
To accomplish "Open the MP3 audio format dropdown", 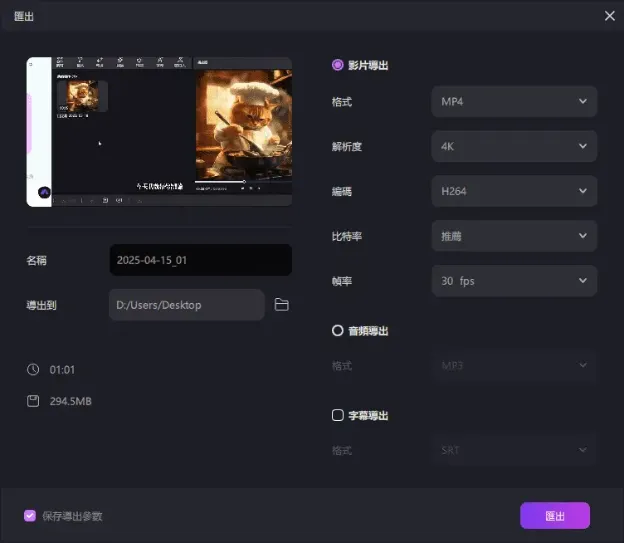I will point(514,365).
